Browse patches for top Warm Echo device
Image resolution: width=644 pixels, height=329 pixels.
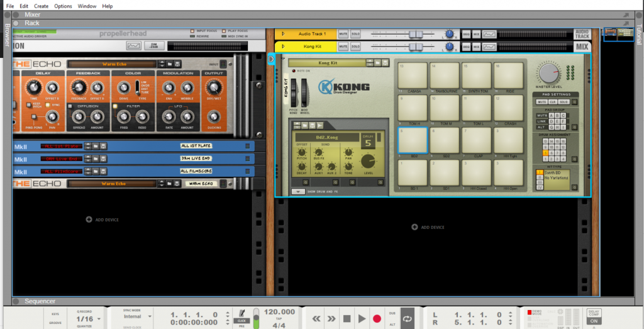pyautogui.click(x=169, y=64)
